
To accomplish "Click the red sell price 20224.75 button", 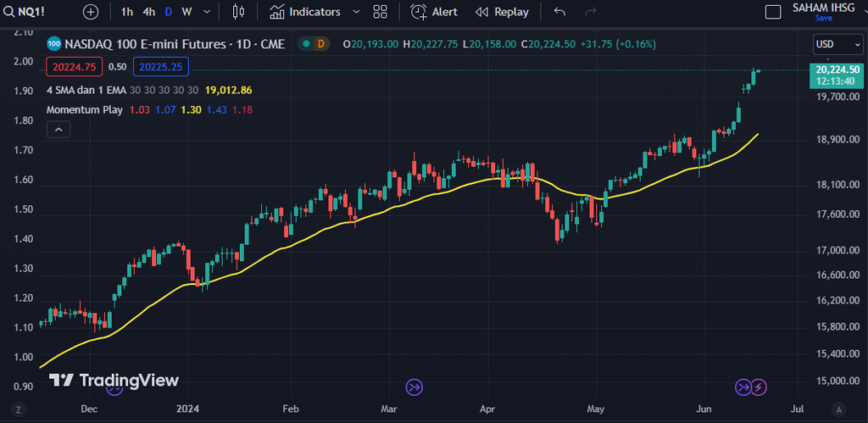I will [75, 66].
